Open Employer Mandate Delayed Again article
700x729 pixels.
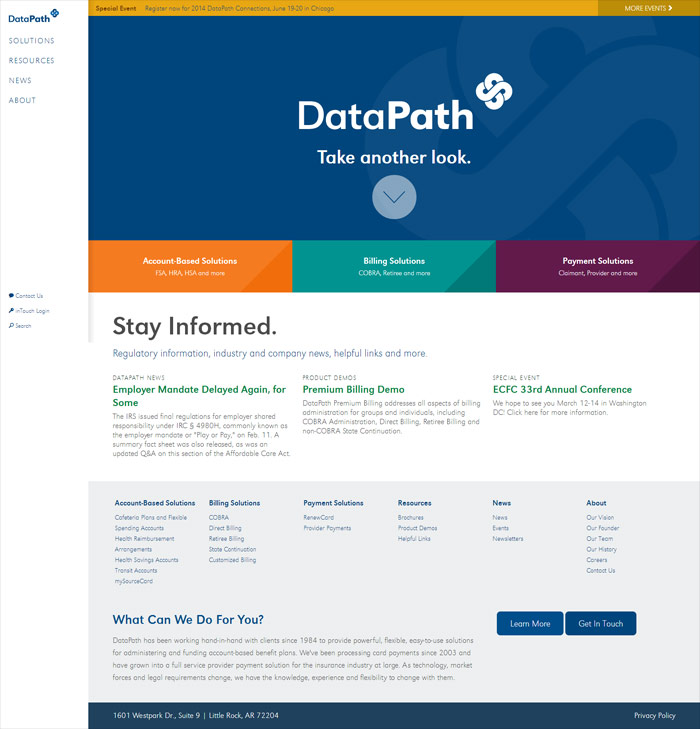click(x=199, y=396)
